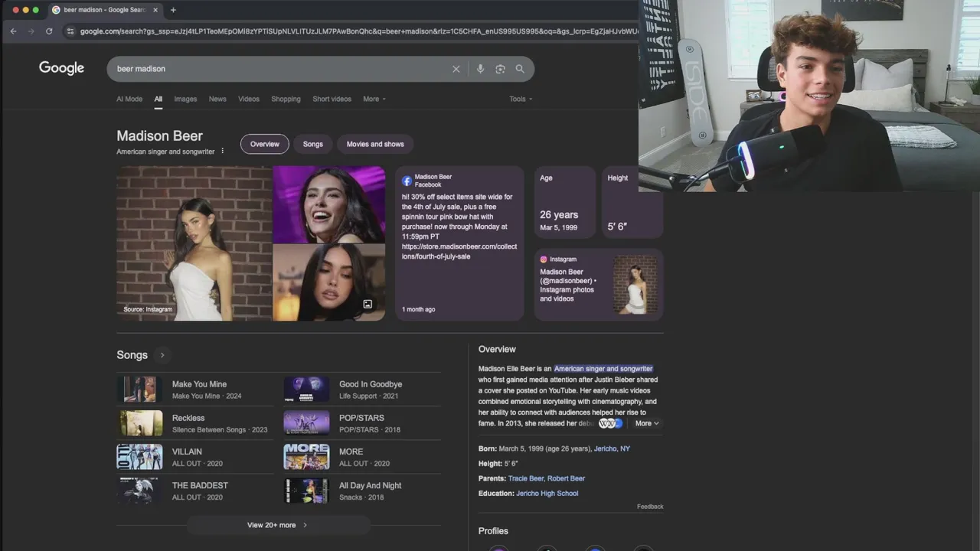Go to Google logo homepage
This screenshot has width=980, height=551.
pos(61,68)
